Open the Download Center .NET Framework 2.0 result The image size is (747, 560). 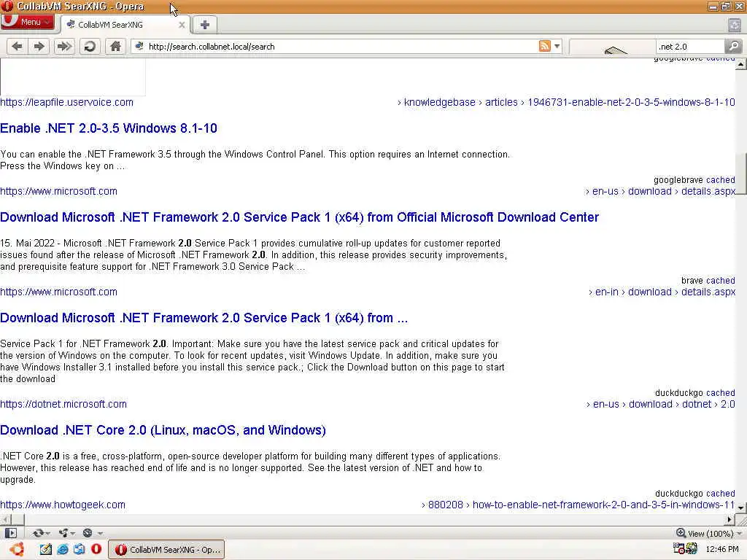point(299,217)
